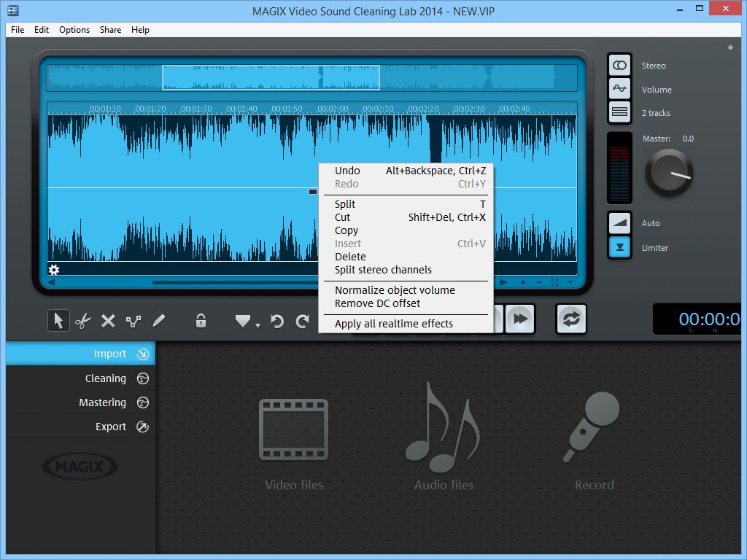Viewport: 747px width, 560px height.
Task: Click the waveform gear settings icon
Action: click(x=54, y=270)
